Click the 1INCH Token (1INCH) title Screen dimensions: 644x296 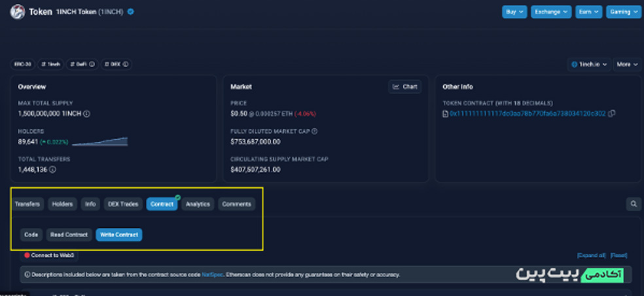click(90, 12)
